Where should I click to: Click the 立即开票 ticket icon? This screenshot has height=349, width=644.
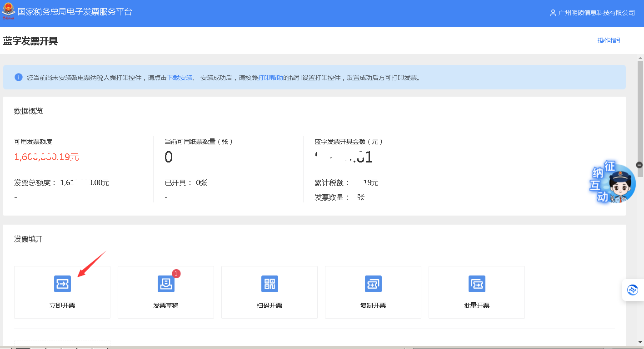(x=62, y=284)
